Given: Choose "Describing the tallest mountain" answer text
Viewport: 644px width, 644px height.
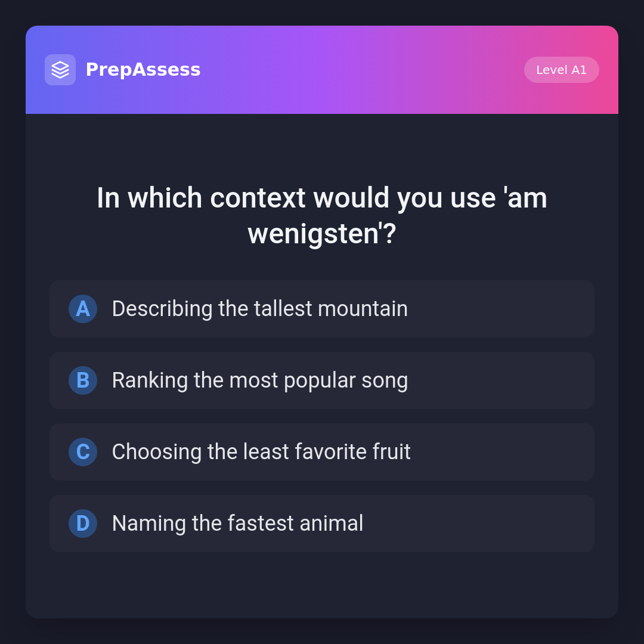Looking at the screenshot, I should (x=259, y=309).
